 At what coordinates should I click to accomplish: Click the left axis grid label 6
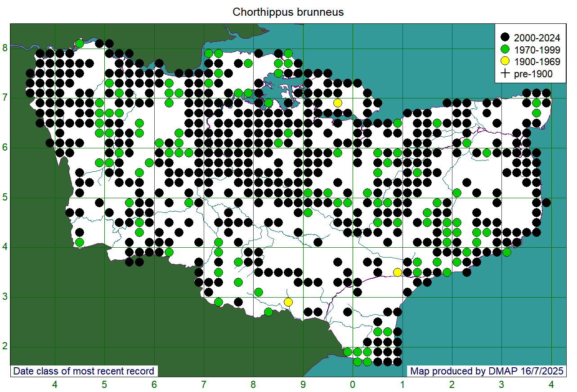tap(4, 148)
